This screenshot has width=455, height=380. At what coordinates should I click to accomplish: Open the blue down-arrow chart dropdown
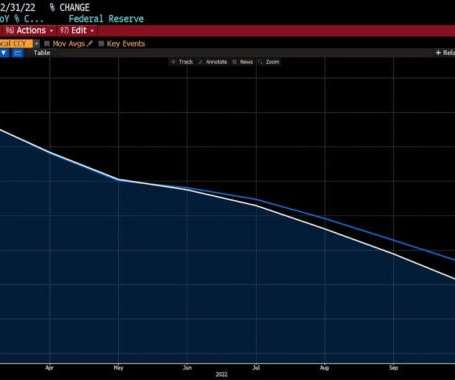[x=4, y=53]
